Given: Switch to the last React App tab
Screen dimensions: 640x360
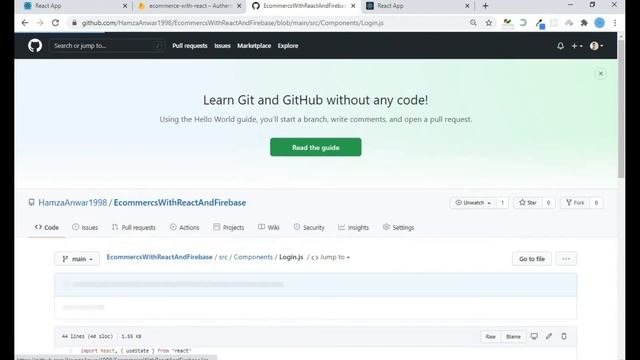Looking at the screenshot, I should point(418,6).
